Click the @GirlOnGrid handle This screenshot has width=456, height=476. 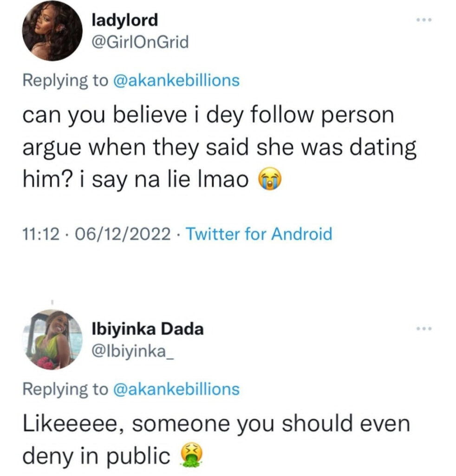point(141,43)
